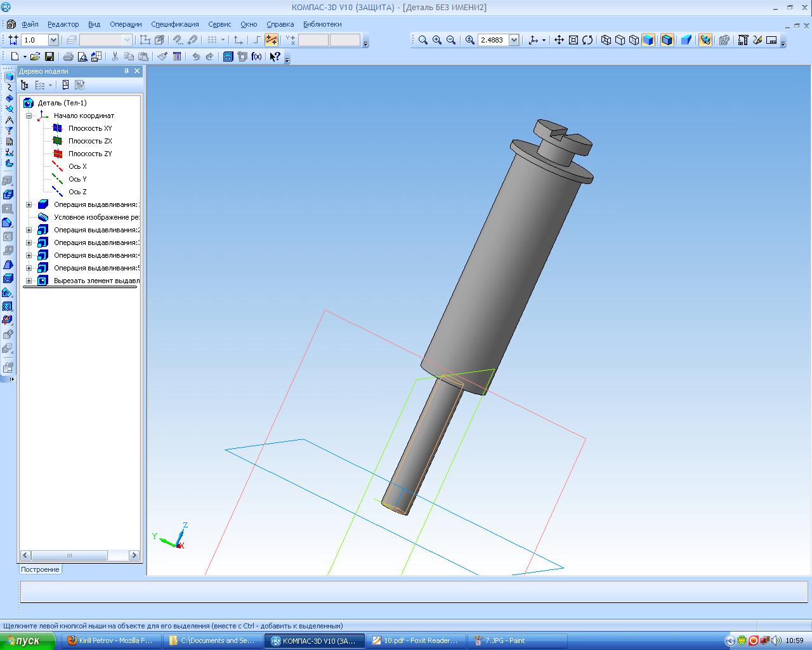Select the Pan view move icon

coord(559,40)
